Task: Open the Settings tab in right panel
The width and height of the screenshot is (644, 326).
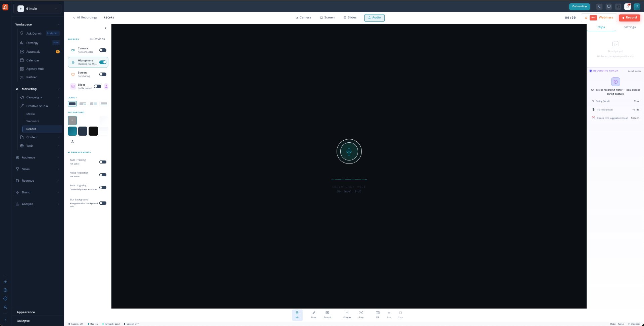Action: click(x=630, y=27)
